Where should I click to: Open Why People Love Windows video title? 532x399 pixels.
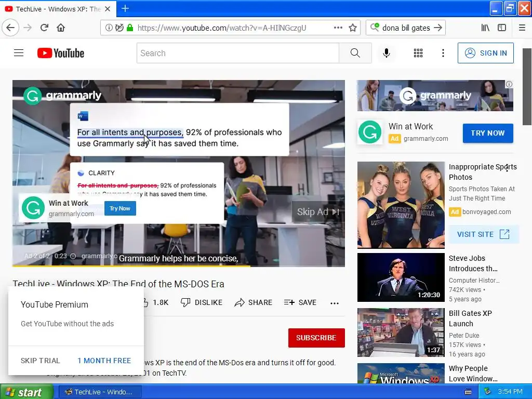[x=473, y=373]
